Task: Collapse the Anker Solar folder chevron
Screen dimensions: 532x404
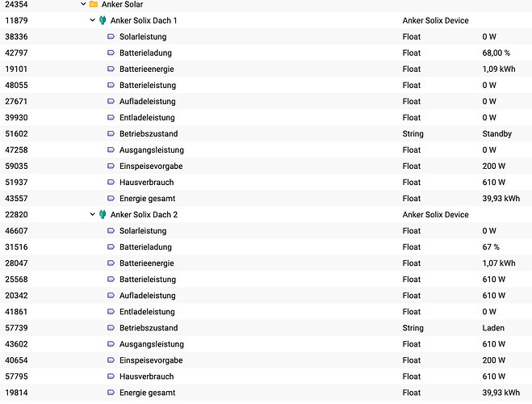Action: point(83,4)
